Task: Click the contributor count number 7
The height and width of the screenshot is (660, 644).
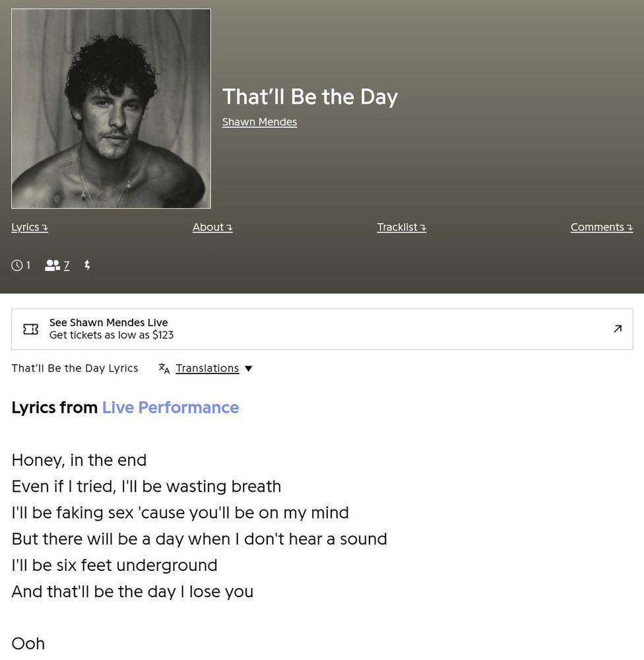Action: pos(67,265)
